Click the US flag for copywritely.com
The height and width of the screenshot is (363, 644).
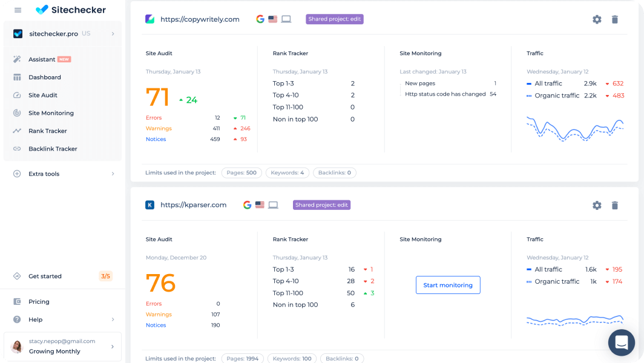coord(273,19)
